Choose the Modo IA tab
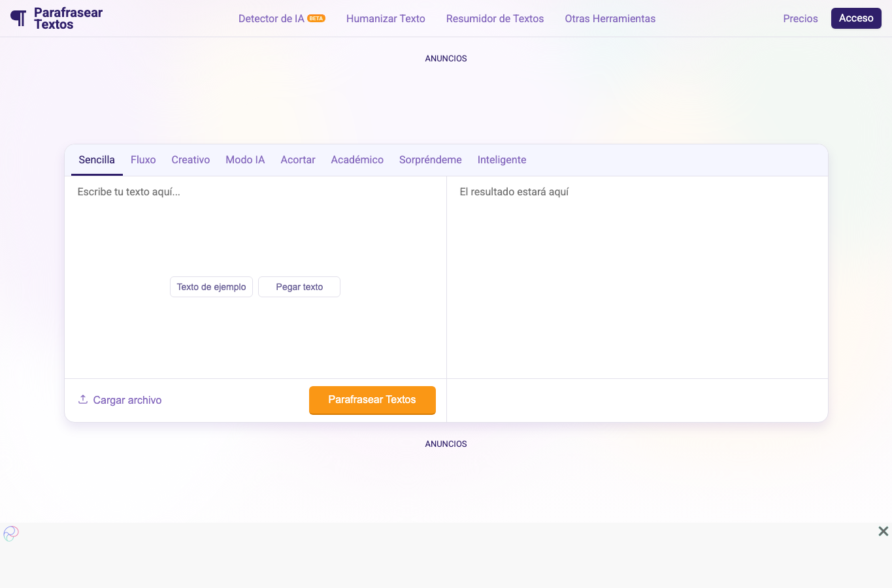This screenshot has width=892, height=588. [245, 160]
